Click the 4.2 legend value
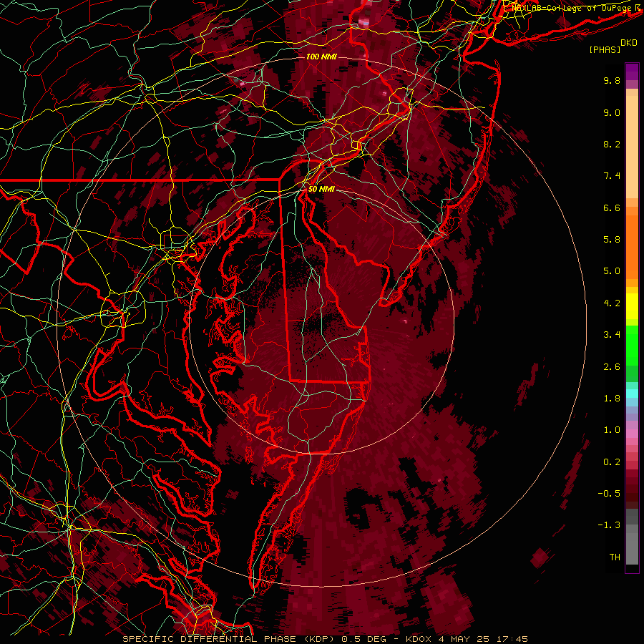The image size is (644, 644). coord(612,303)
